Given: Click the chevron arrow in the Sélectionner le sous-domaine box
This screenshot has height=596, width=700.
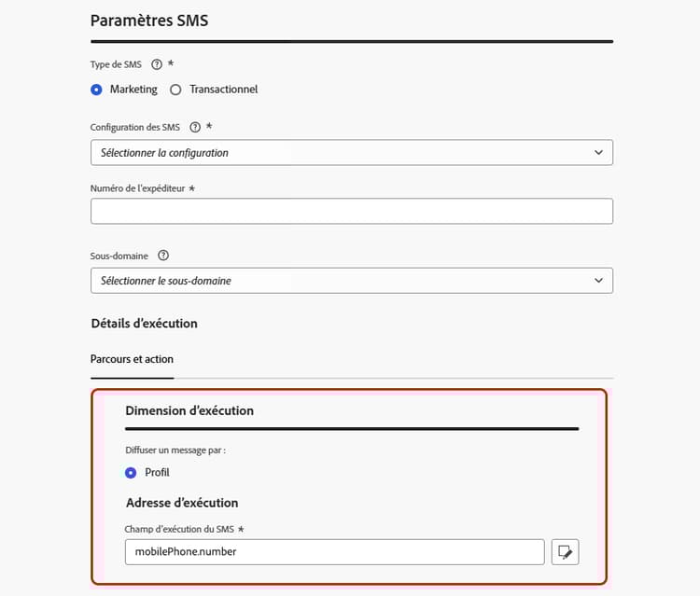Looking at the screenshot, I should point(598,281).
